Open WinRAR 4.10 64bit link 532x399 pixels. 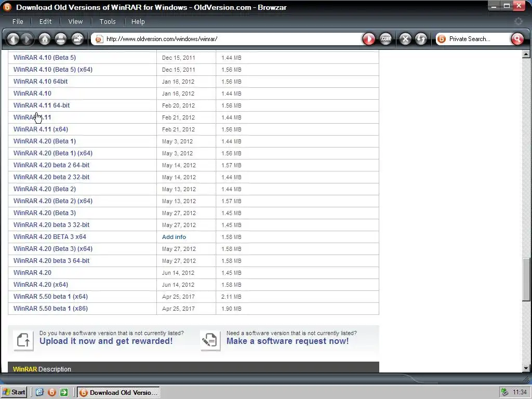[x=41, y=82]
